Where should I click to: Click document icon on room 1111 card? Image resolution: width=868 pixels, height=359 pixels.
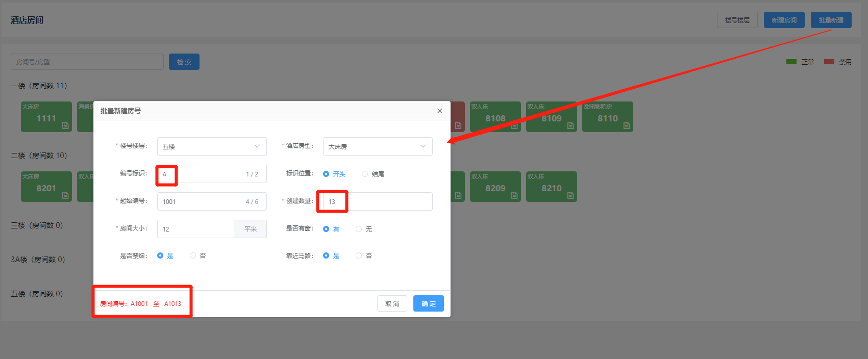65,125
